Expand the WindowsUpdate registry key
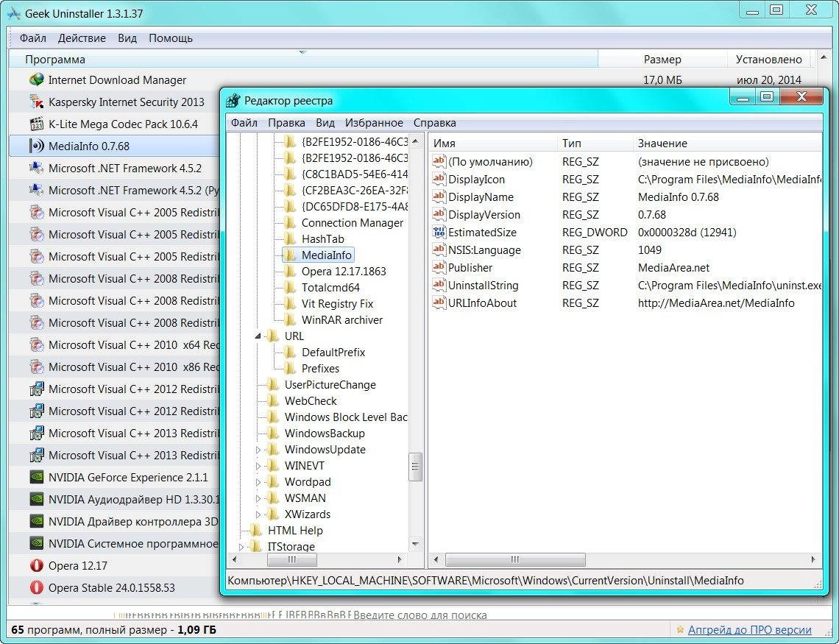This screenshot has width=839, height=644. [x=258, y=450]
